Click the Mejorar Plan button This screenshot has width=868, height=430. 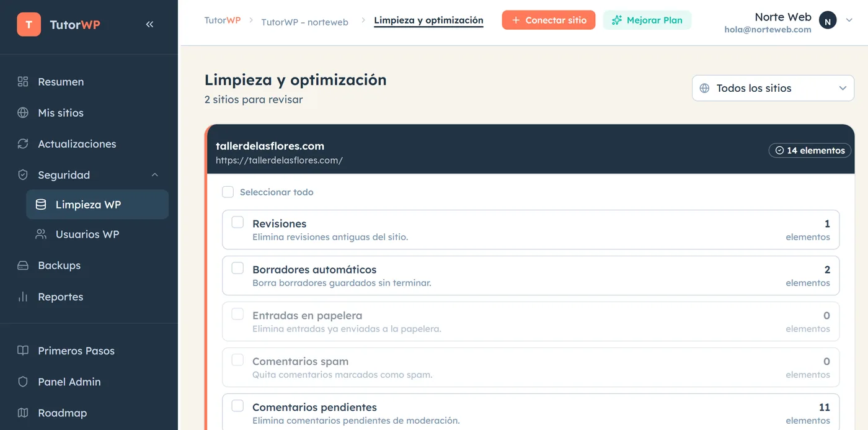[647, 20]
